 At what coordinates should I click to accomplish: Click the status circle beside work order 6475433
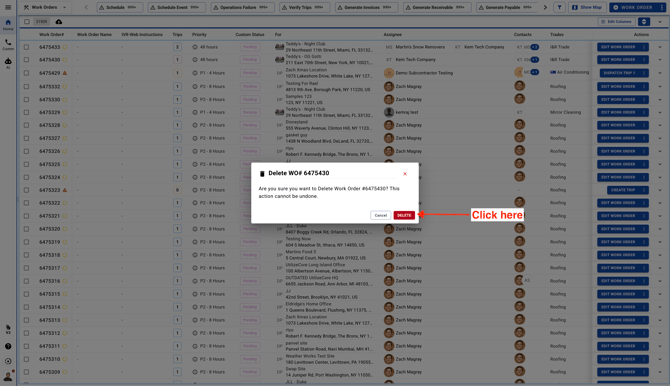click(65, 47)
